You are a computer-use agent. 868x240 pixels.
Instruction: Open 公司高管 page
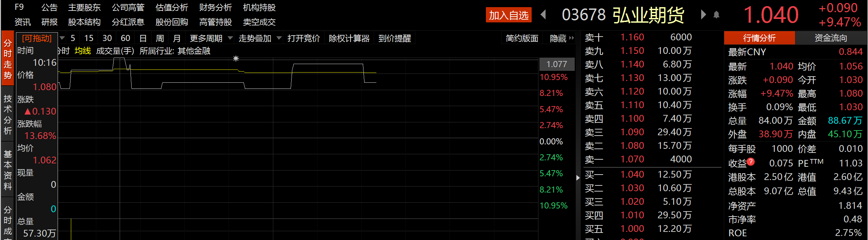(128, 7)
